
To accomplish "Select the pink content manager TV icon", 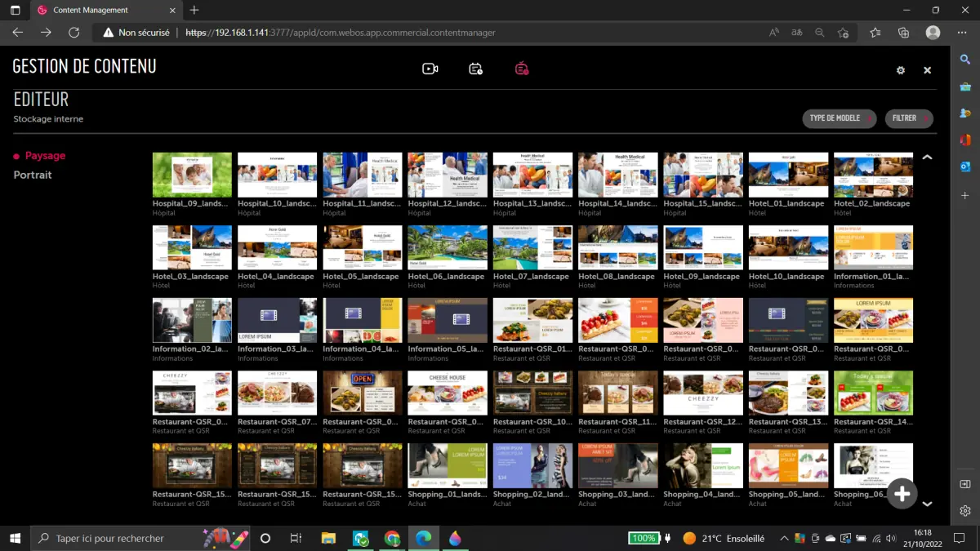I will pyautogui.click(x=522, y=69).
